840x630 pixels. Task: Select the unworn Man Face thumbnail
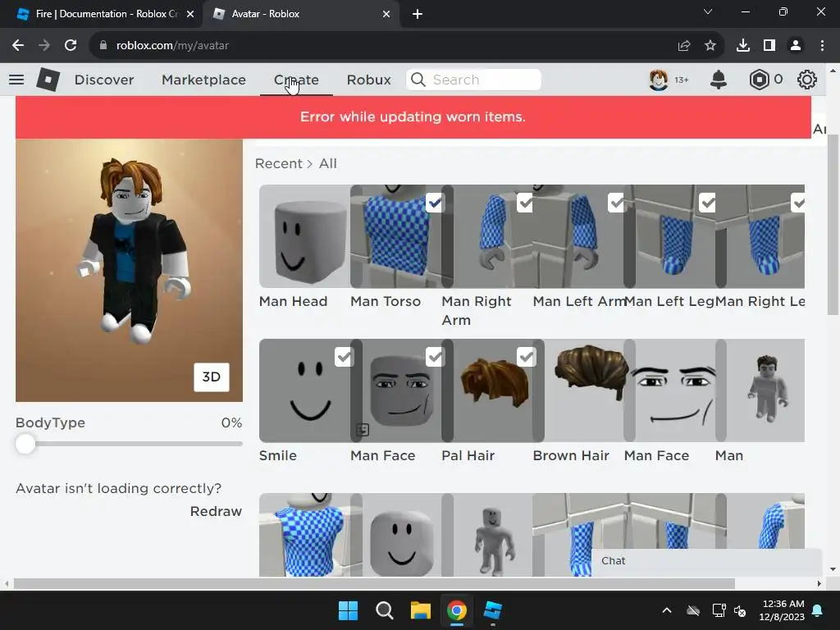[x=669, y=390]
